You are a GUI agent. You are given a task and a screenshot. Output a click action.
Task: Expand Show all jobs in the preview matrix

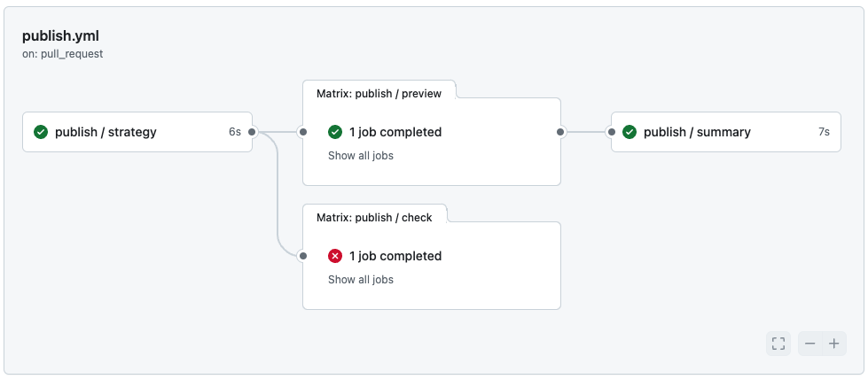[x=360, y=156]
